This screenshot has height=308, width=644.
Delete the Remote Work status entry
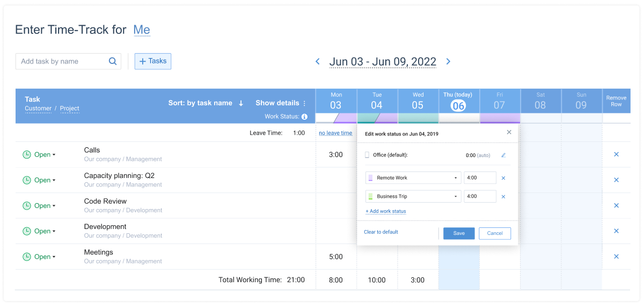coord(503,178)
